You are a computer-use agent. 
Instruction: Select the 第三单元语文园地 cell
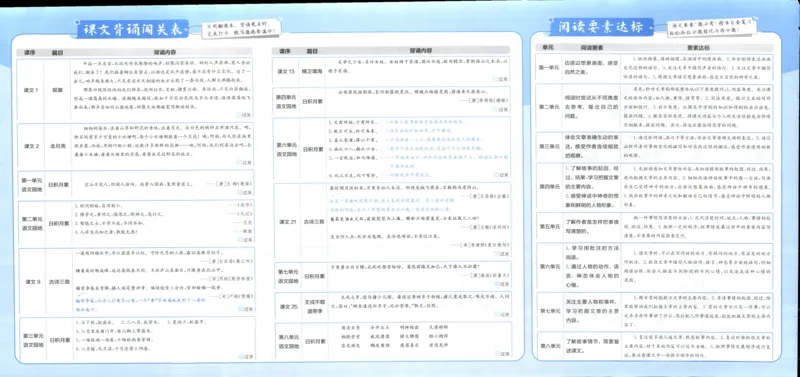32,339
